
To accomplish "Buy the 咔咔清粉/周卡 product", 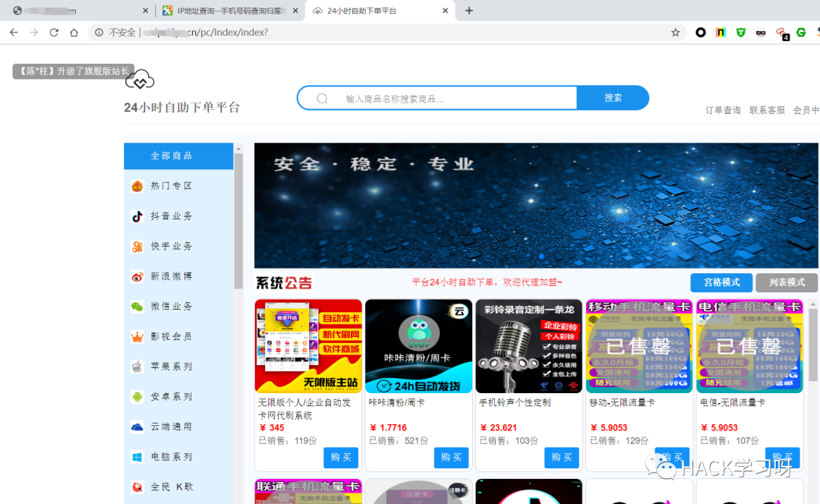I will [x=451, y=458].
